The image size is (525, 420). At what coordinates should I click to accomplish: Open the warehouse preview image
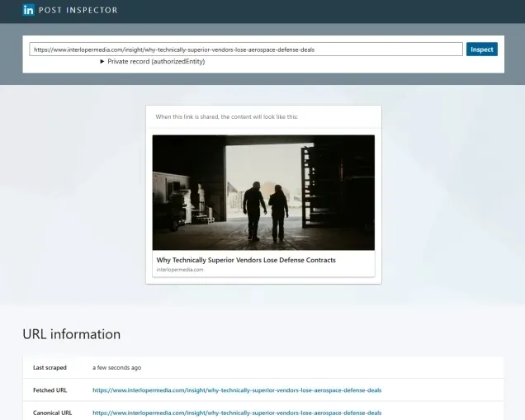263,192
